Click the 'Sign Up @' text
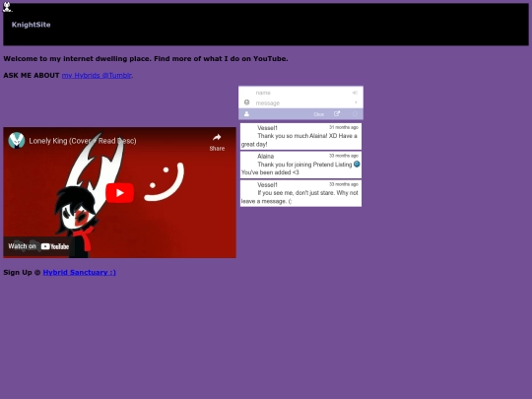The height and width of the screenshot is (399, 532). 22,273
